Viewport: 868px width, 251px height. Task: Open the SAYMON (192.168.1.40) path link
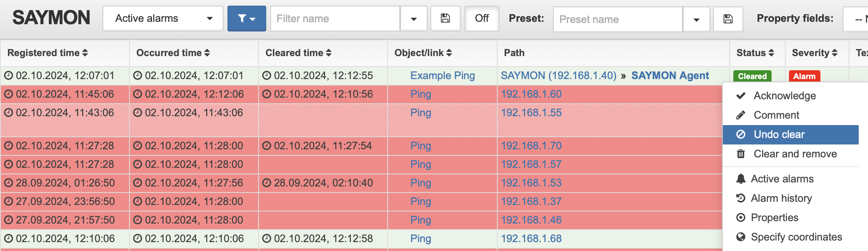point(559,75)
